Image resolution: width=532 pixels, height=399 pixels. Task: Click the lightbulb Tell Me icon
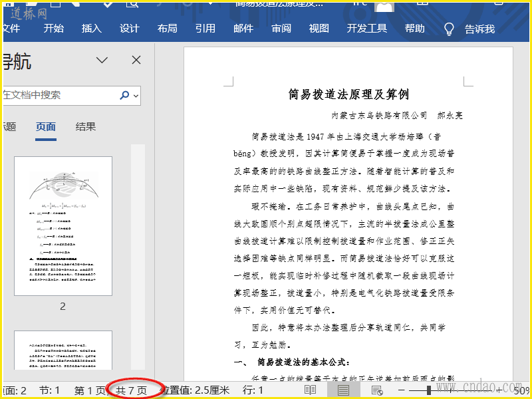pyautogui.click(x=449, y=29)
